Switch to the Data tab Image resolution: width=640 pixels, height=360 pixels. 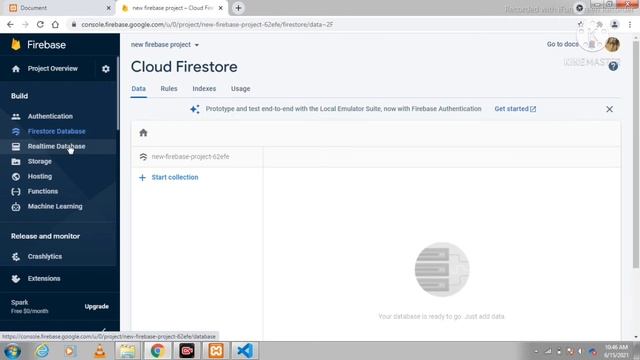pyautogui.click(x=138, y=89)
